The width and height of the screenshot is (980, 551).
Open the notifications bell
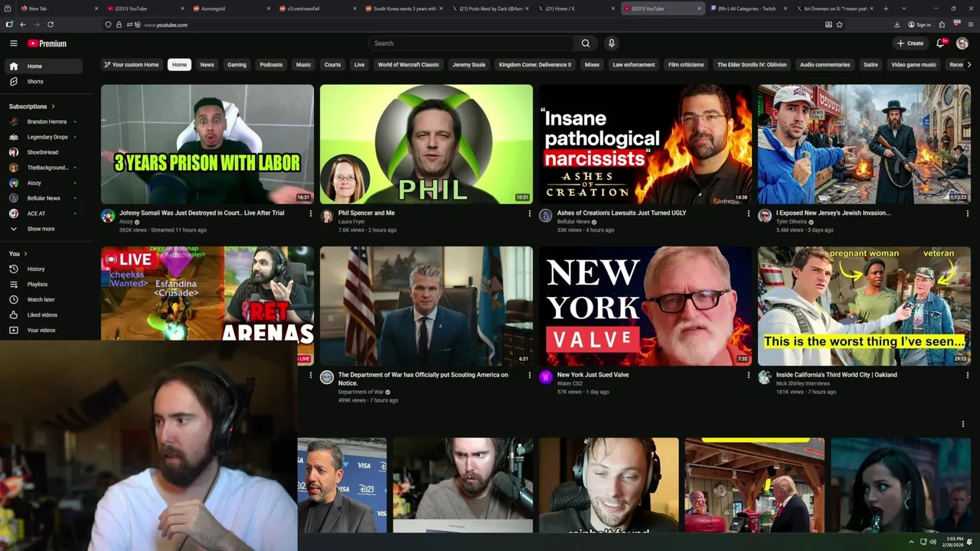click(x=941, y=44)
